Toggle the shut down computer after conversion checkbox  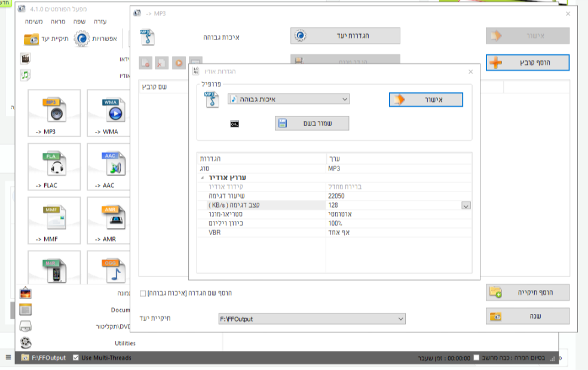tap(476, 357)
